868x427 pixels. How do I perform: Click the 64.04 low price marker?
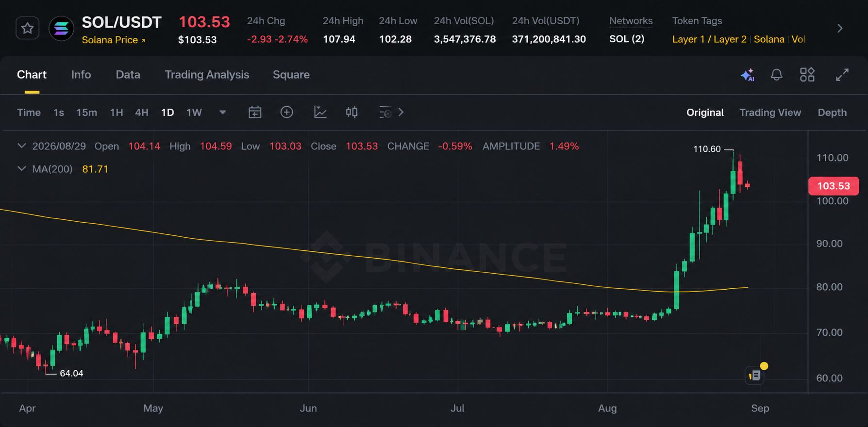[71, 373]
